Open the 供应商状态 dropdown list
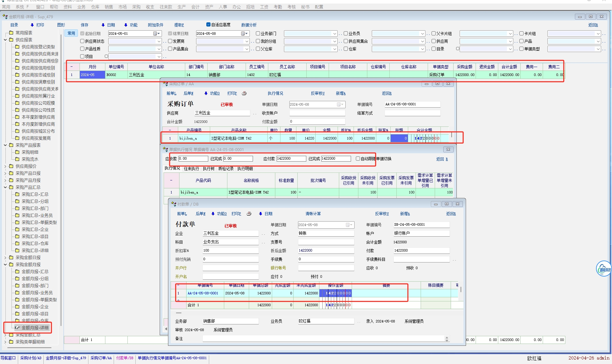The image size is (612, 364). point(159,41)
